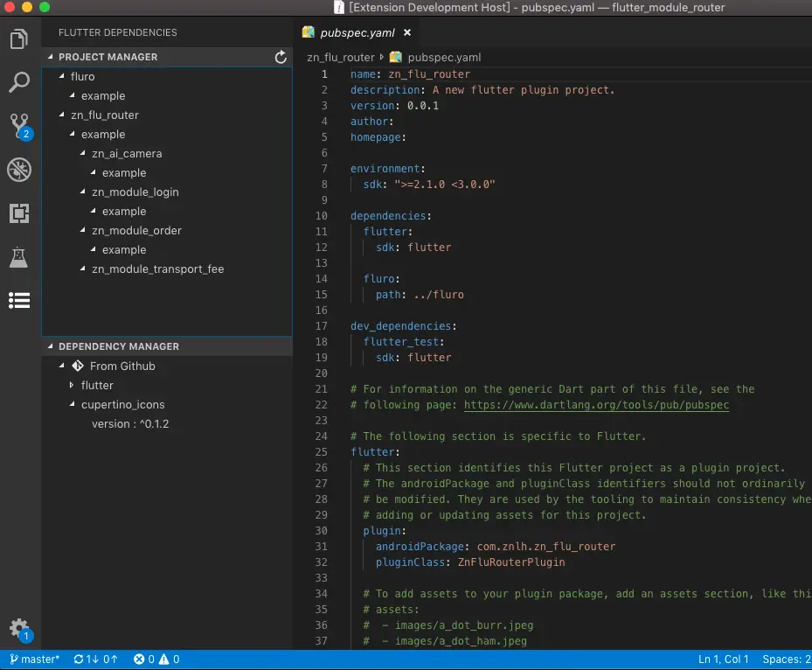Image resolution: width=812 pixels, height=670 pixels.
Task: Select the Flutter Dependencies list icon
Action: (x=19, y=300)
